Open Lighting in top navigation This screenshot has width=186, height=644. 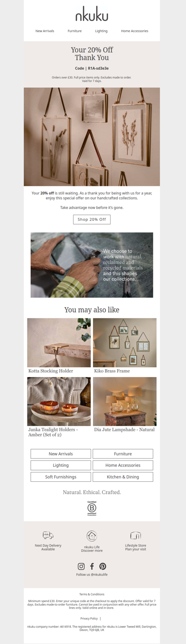pos(101,31)
